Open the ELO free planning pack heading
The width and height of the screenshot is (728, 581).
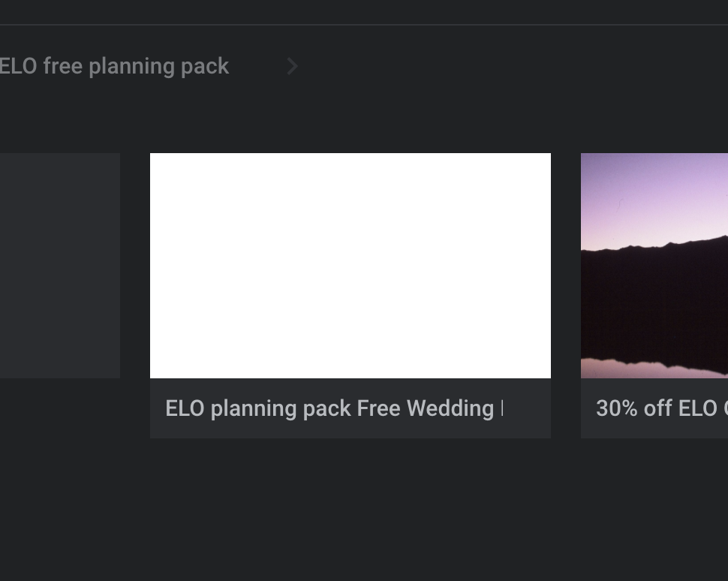point(114,67)
